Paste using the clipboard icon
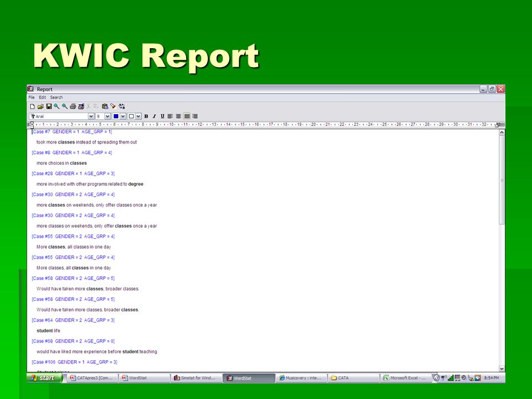 pos(105,106)
